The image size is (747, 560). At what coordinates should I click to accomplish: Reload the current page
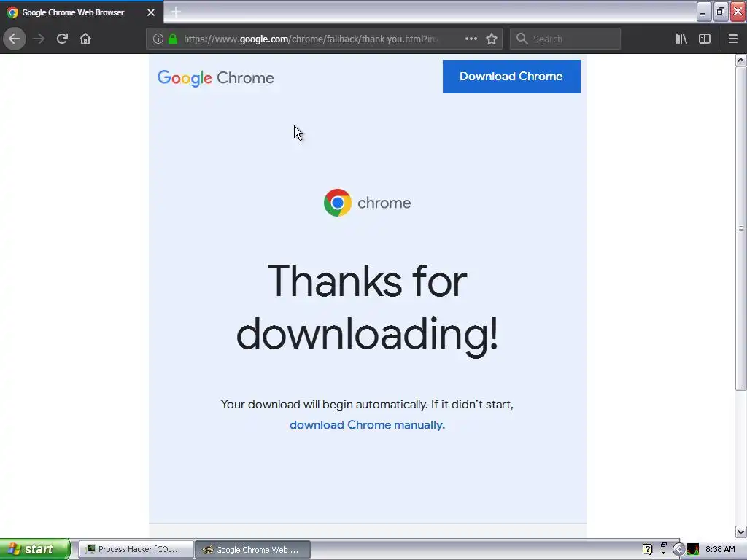(62, 39)
